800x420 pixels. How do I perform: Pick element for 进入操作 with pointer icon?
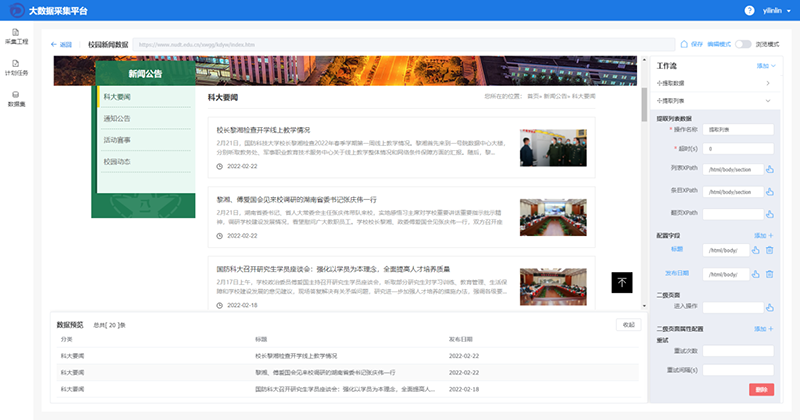[770, 307]
